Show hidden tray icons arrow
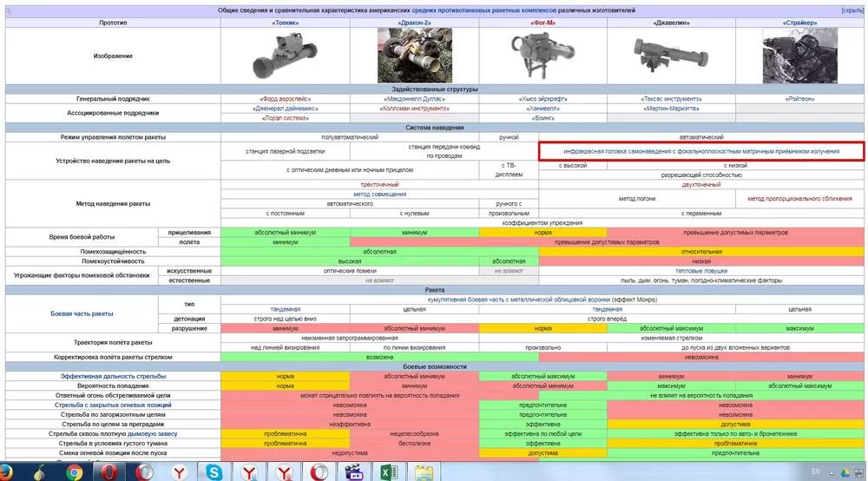Viewport: 868px width, 481px height. (x=831, y=473)
